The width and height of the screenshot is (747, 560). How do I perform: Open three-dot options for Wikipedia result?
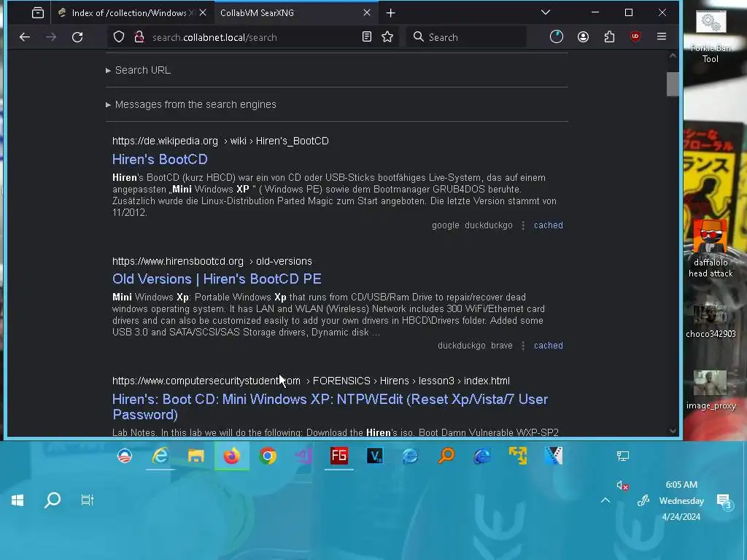(523, 225)
